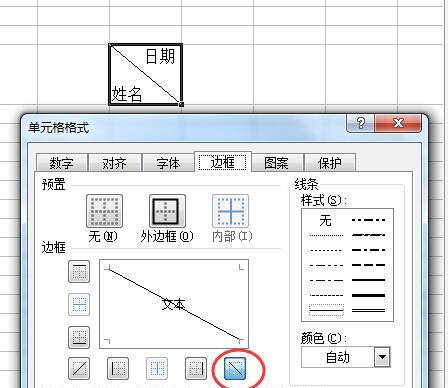Toggle the top border button

[x=79, y=272]
